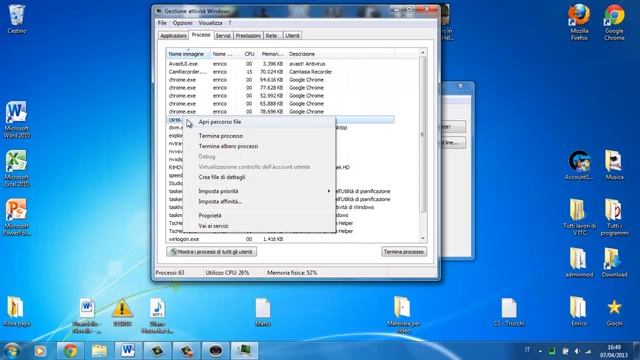Click Word icon in the taskbar

tap(128, 351)
